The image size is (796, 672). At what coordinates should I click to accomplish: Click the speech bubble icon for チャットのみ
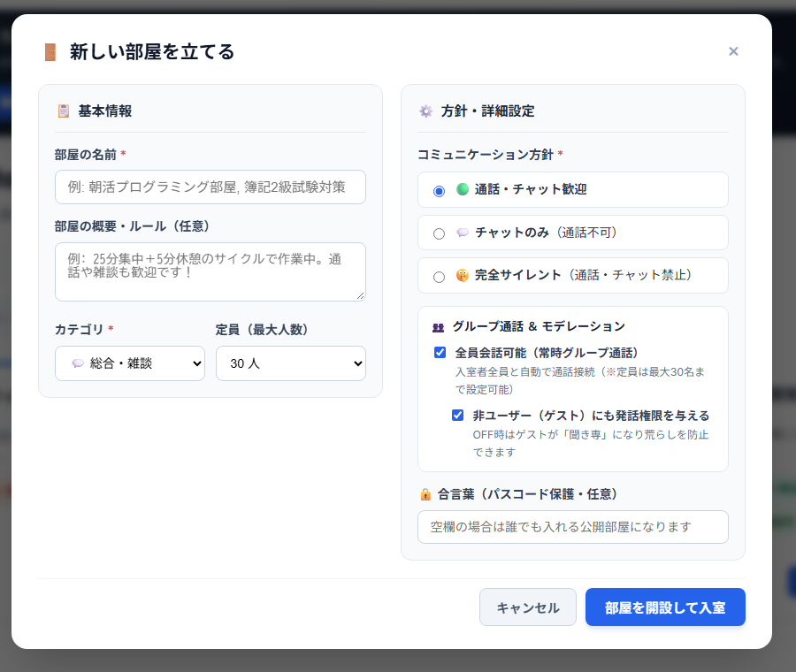(462, 233)
